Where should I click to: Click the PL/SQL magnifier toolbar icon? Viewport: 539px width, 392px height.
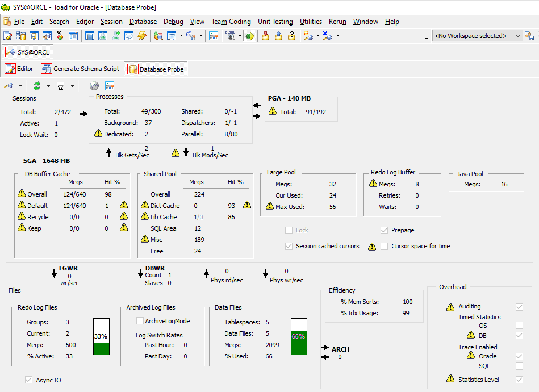[x=230, y=36]
